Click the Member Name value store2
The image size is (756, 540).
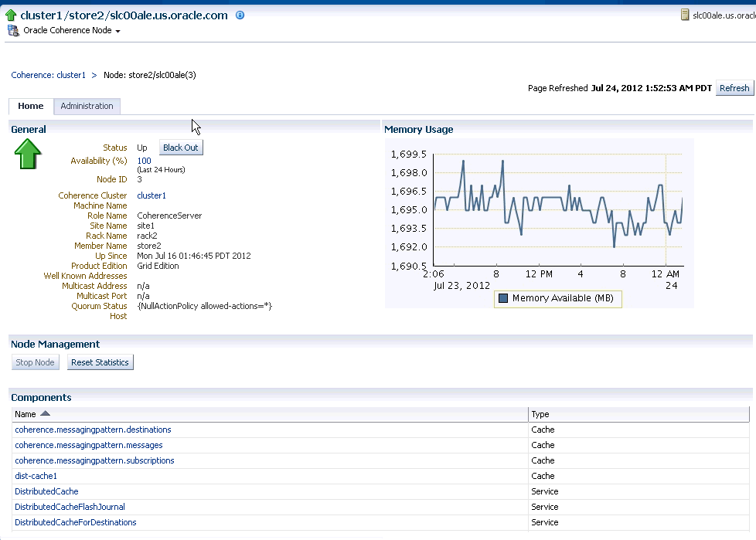click(149, 246)
